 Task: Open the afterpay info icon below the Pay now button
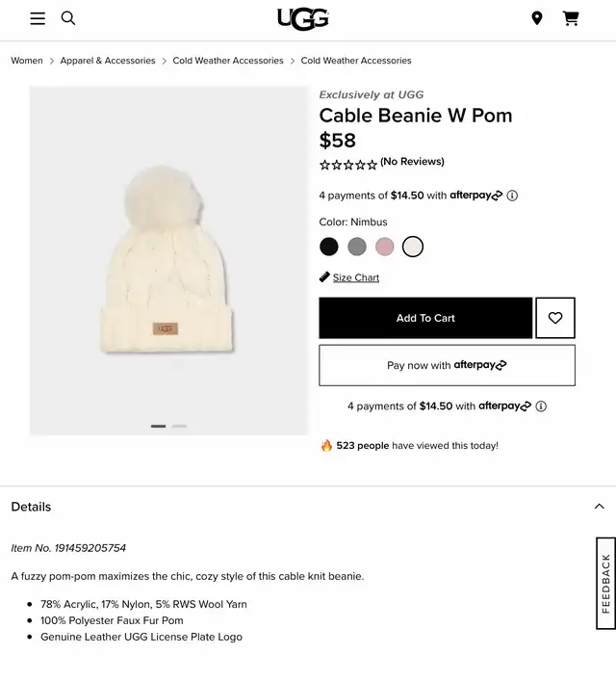coord(541,406)
